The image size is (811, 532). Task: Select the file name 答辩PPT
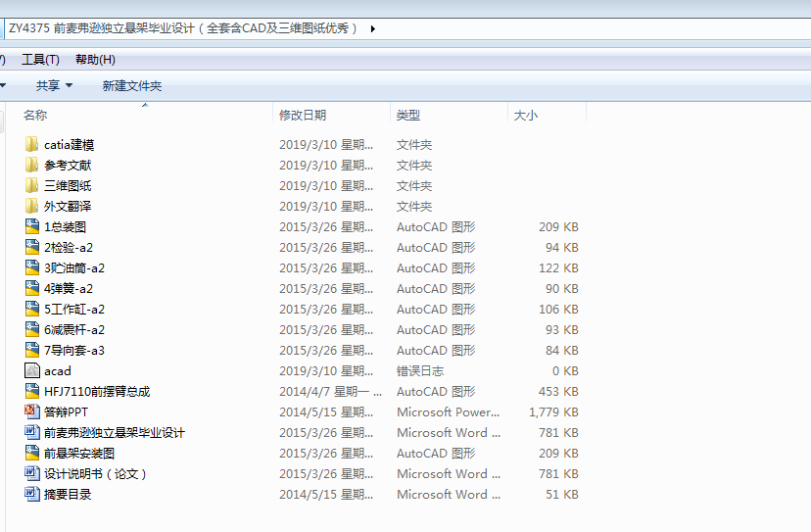click(x=66, y=411)
